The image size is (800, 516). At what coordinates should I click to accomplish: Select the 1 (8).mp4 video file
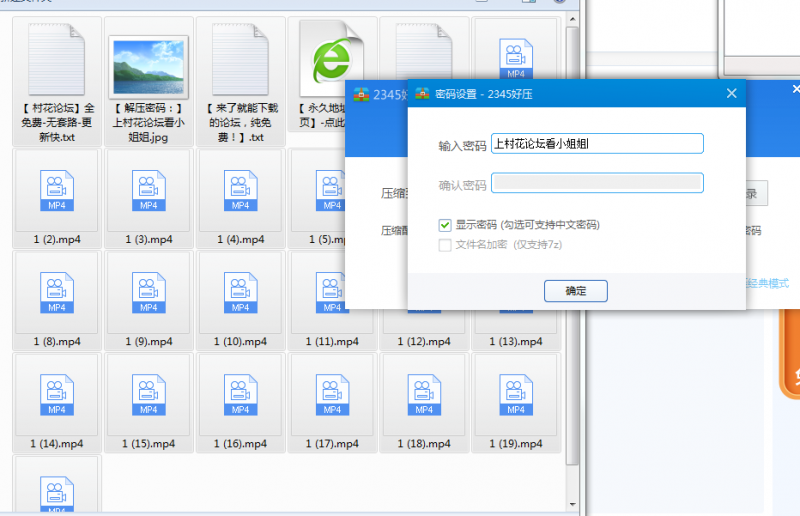coord(57,292)
